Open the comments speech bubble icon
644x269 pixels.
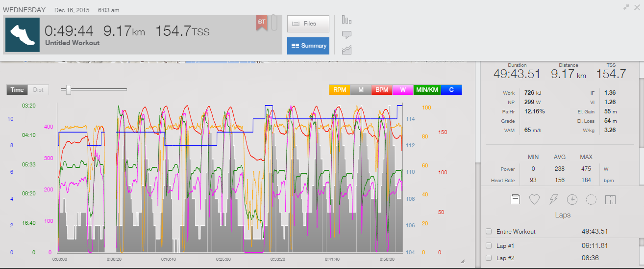pyautogui.click(x=347, y=35)
